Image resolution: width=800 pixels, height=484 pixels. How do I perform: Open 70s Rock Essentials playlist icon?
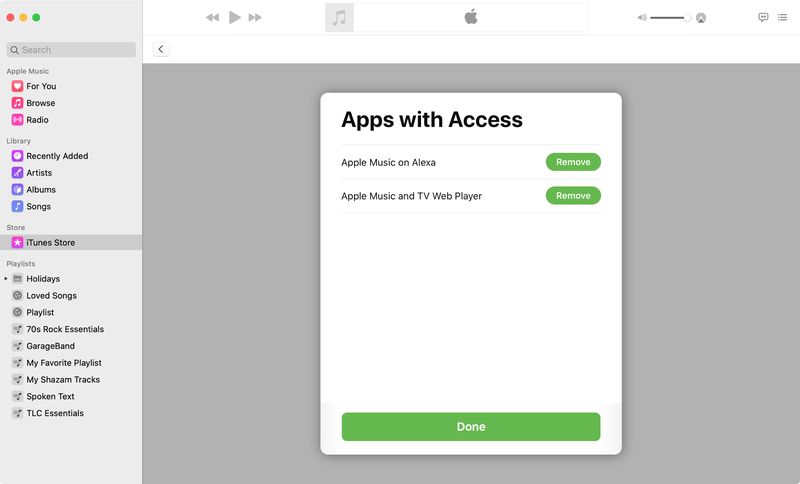17,329
